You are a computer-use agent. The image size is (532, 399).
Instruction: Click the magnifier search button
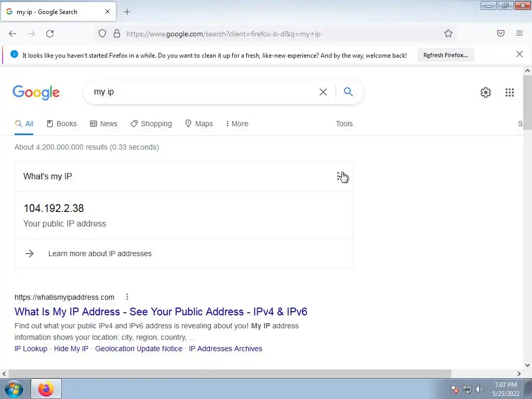click(348, 91)
